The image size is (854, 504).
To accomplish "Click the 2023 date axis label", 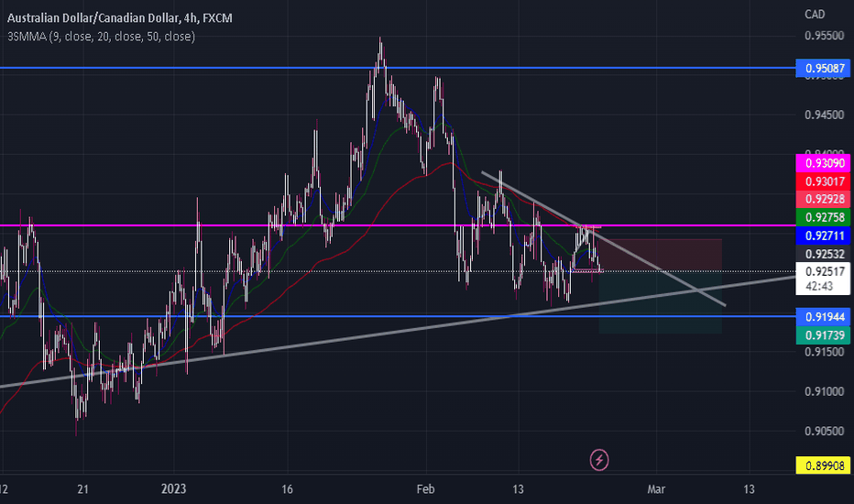I will 174,488.
